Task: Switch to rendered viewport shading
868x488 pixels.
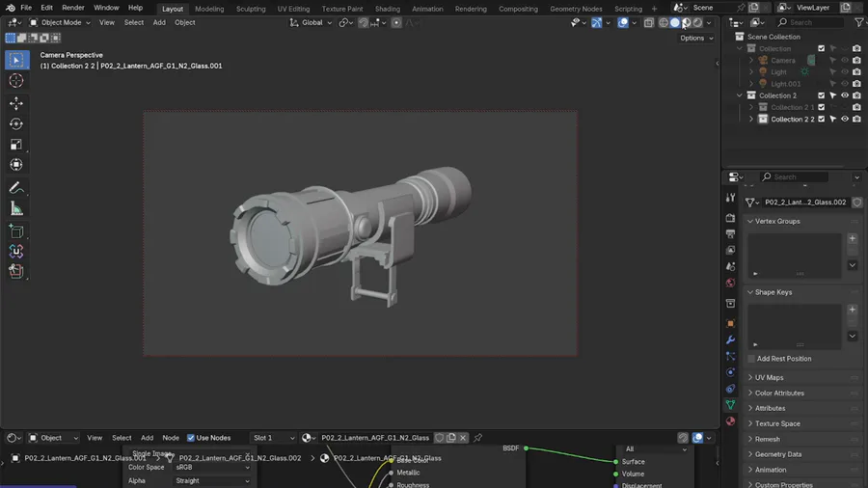Action: coord(697,23)
